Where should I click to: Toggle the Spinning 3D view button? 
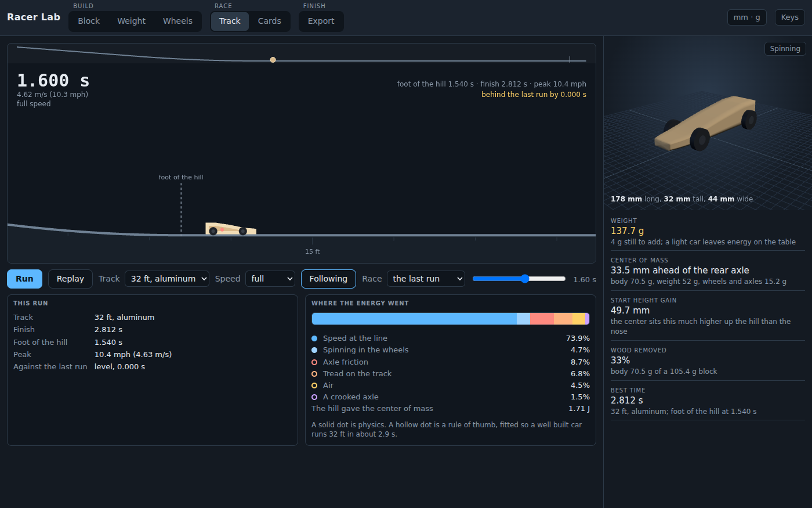[x=785, y=49]
